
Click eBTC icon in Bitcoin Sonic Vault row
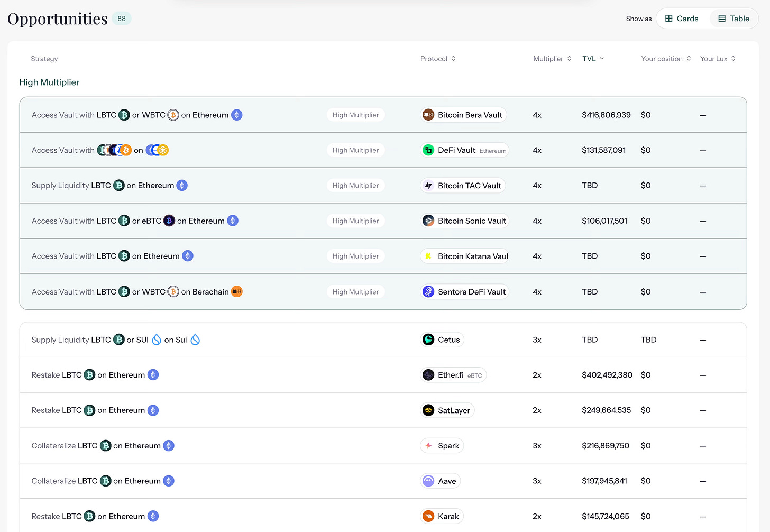pos(169,221)
